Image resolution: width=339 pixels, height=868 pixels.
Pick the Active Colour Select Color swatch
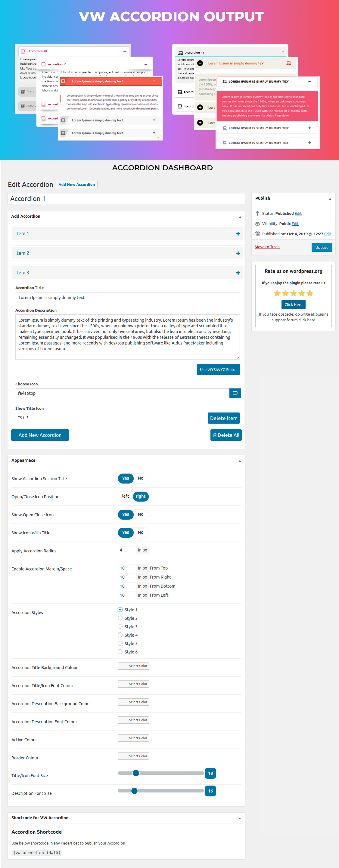[x=134, y=738]
